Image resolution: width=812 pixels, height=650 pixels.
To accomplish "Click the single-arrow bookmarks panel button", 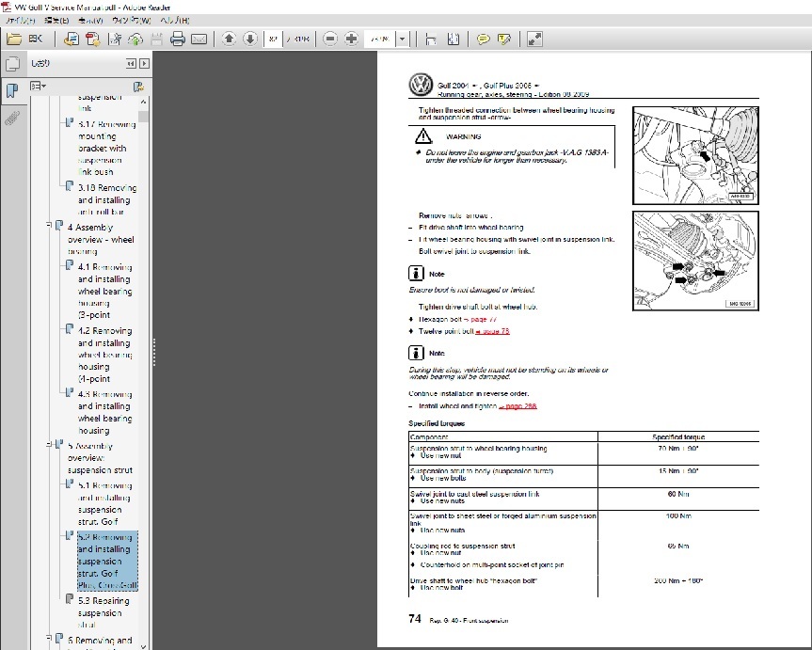I will click(x=145, y=63).
